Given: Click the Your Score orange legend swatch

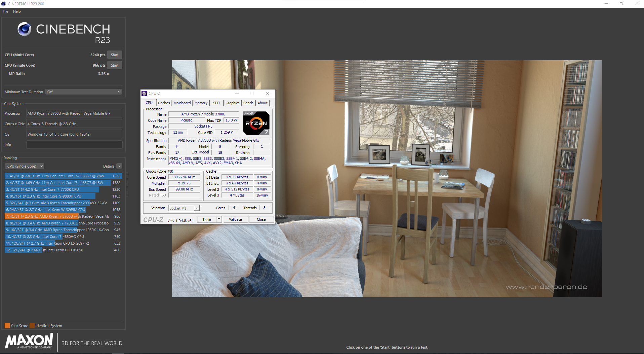Looking at the screenshot, I should click(7, 325).
